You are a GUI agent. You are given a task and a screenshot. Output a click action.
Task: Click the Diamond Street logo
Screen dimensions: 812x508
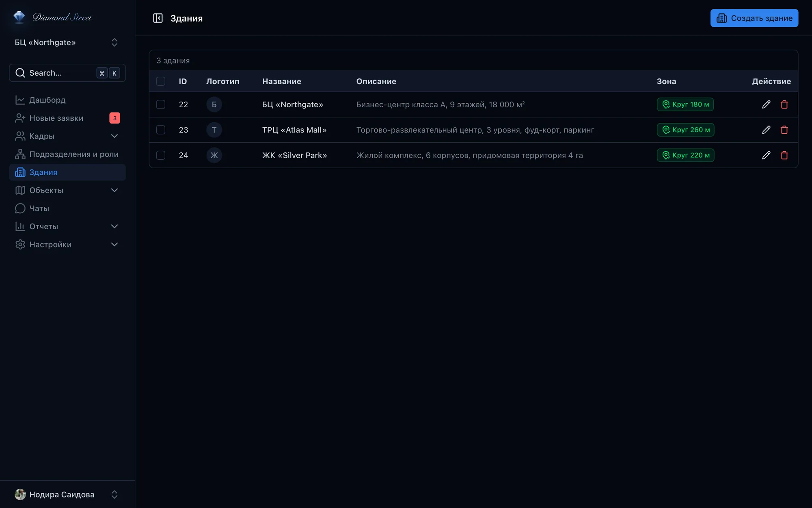(x=52, y=17)
